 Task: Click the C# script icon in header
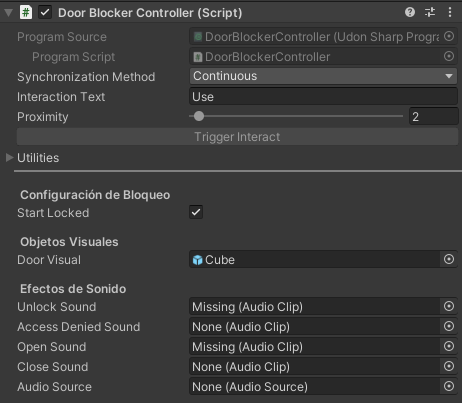[x=26, y=13]
